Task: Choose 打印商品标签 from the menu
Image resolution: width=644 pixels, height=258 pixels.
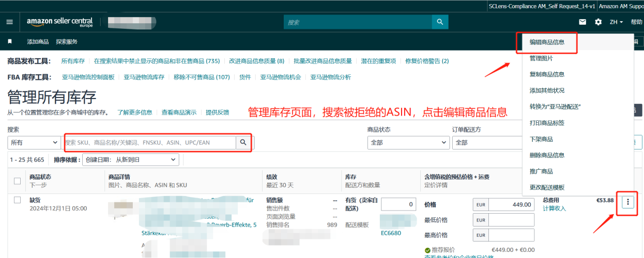Action: click(547, 123)
